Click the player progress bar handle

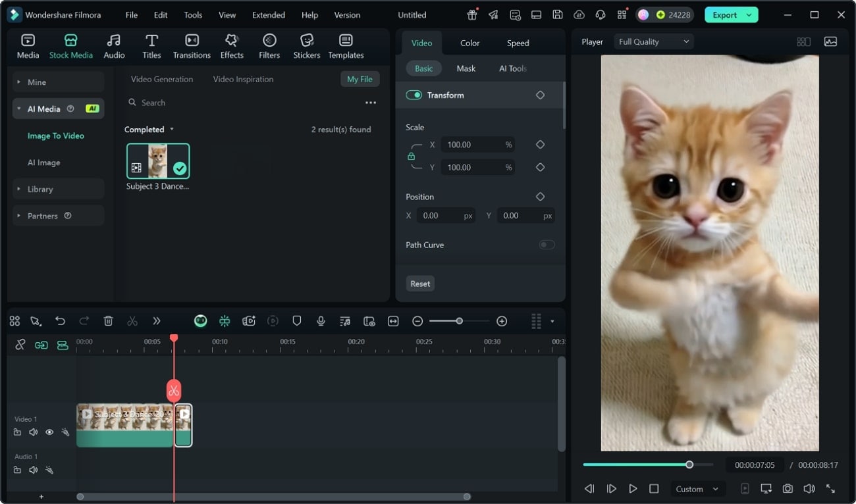click(x=689, y=465)
